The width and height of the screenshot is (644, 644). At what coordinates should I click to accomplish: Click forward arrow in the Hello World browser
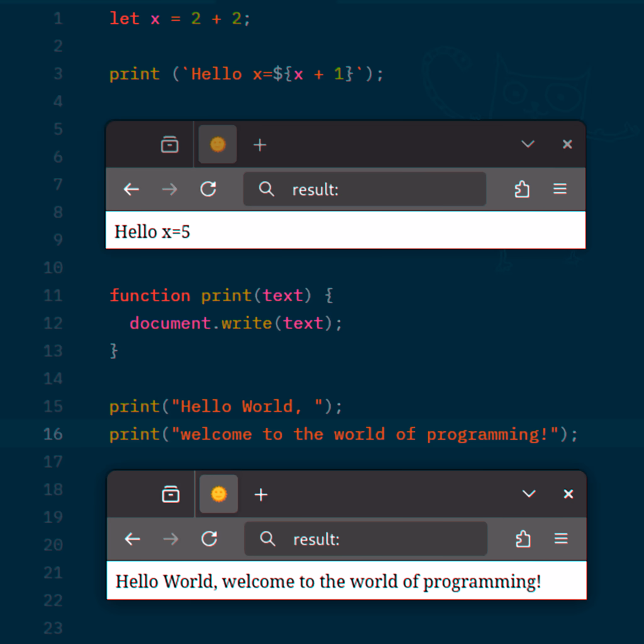click(x=170, y=539)
